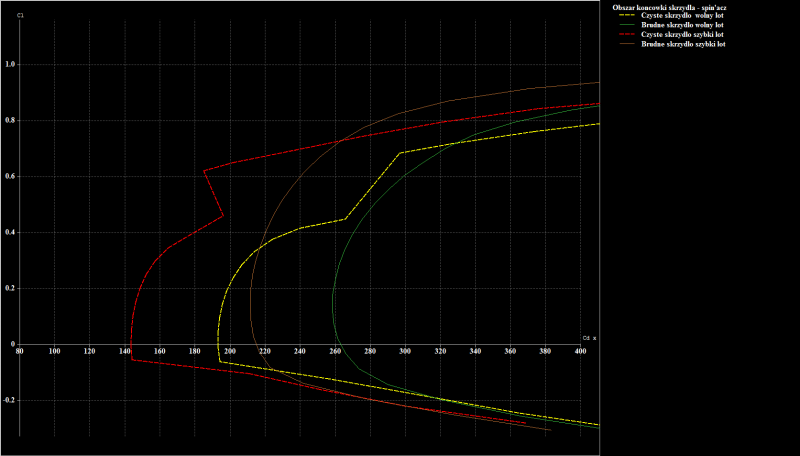
Task: Click the 400 tick on horizontal axis
Action: tap(581, 351)
